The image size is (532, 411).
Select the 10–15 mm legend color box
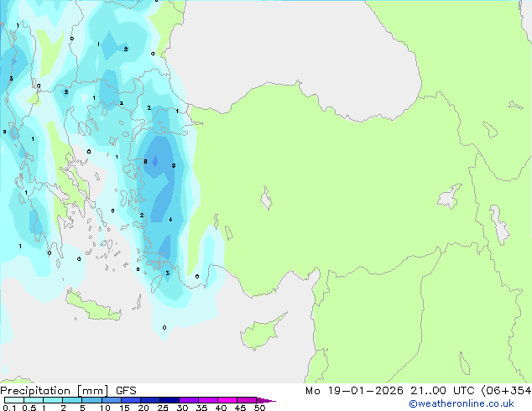(111, 400)
